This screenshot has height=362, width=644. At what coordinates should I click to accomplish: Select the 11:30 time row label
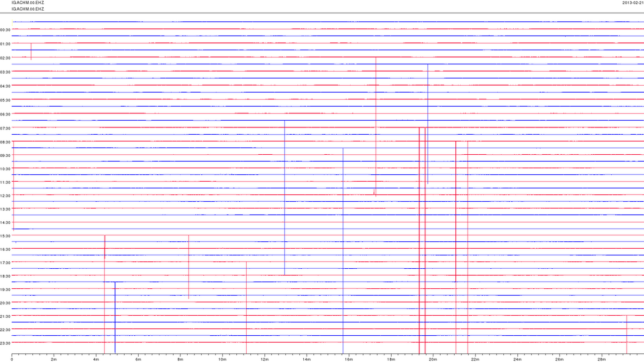tap(5, 182)
